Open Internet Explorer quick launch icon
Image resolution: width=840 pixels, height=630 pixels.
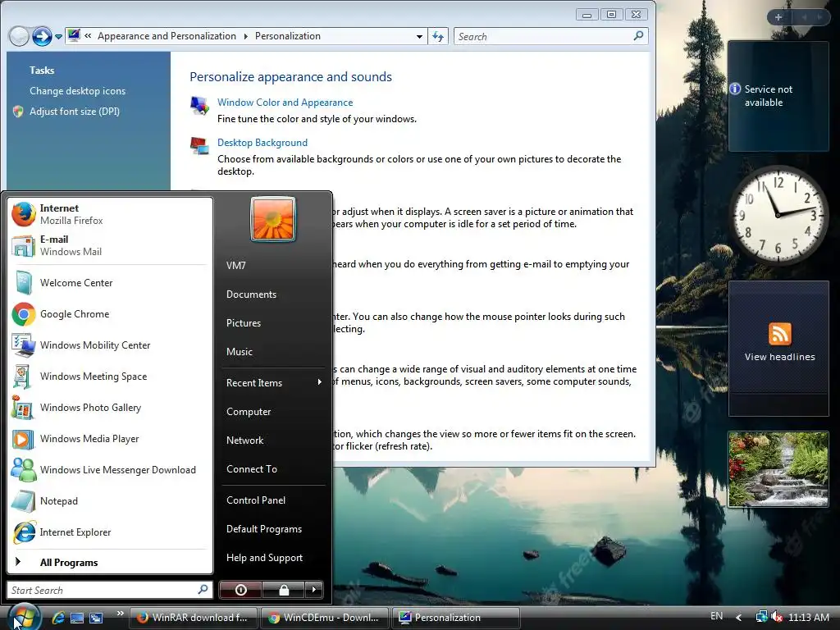(58, 618)
